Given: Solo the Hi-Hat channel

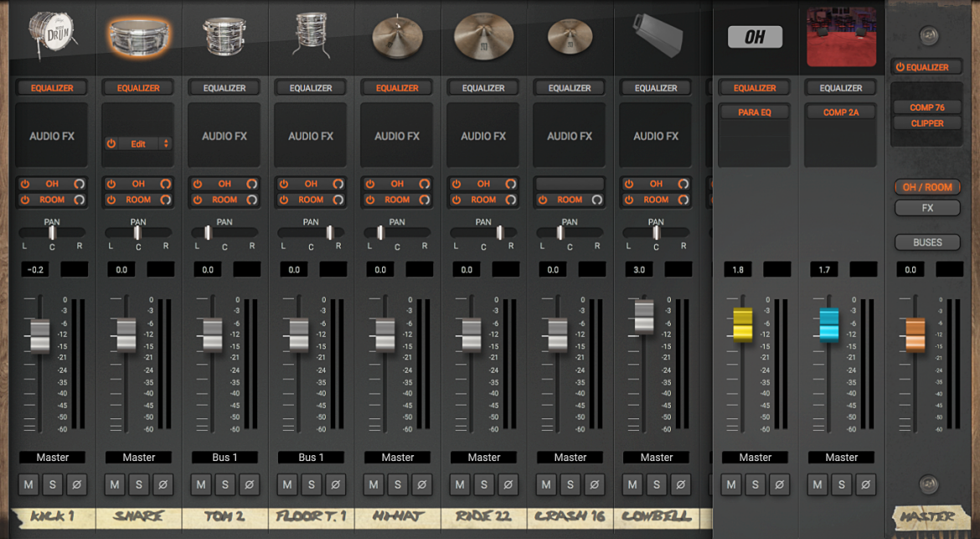Looking at the screenshot, I should tap(398, 485).
